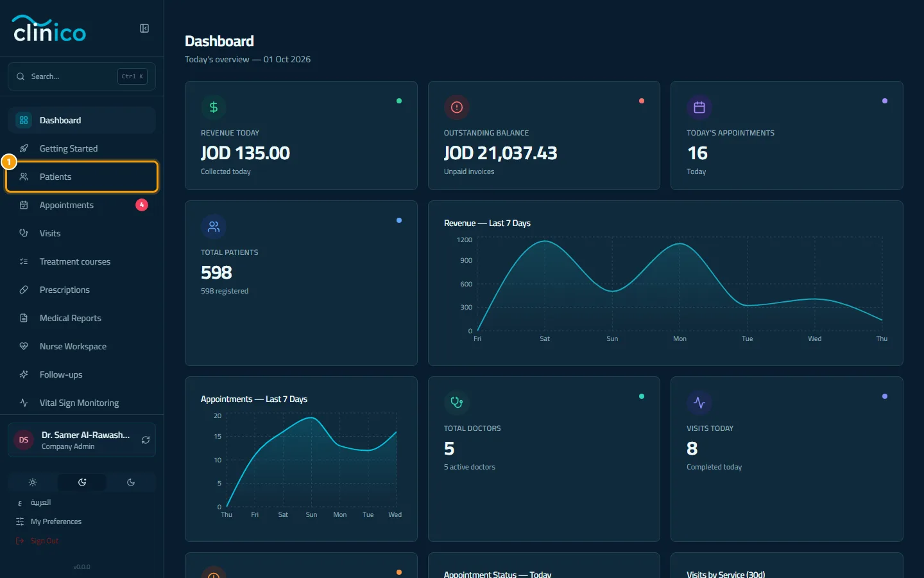The image size is (924, 578).
Task: Click the alert icon in Outstanding Balance card
Action: coord(457,107)
